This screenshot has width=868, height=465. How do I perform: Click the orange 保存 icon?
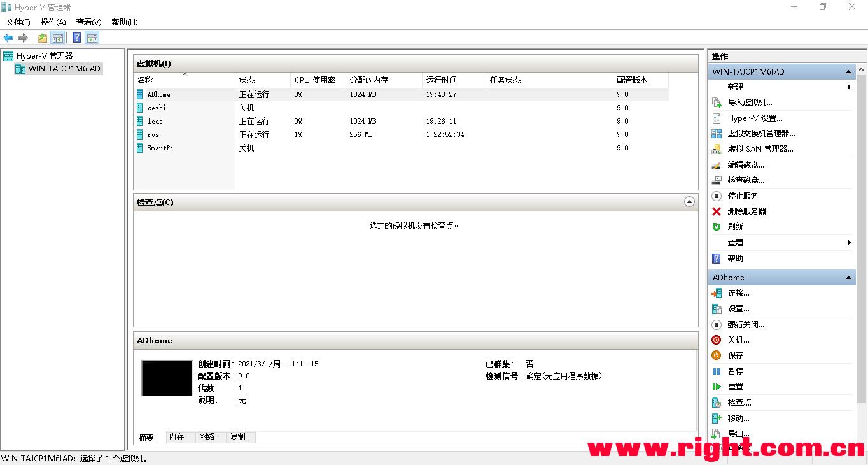tap(717, 355)
